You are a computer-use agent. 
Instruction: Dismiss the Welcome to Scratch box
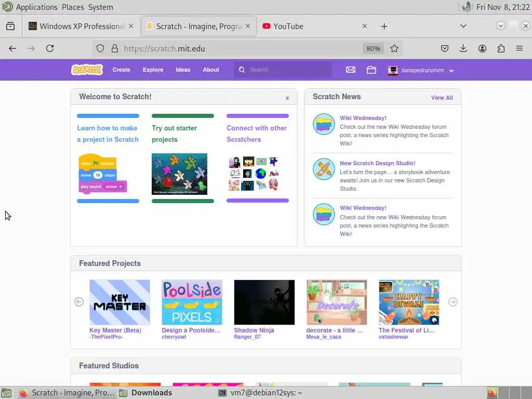(x=287, y=98)
